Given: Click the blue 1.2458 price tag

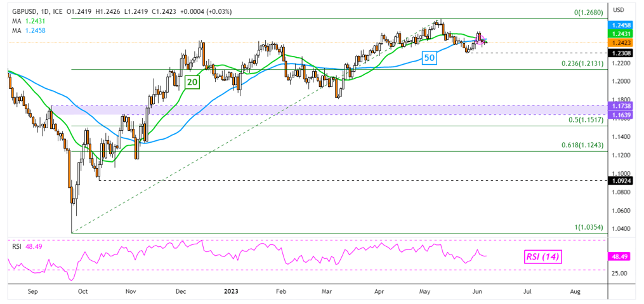Looking at the screenshot, I should (621, 25).
